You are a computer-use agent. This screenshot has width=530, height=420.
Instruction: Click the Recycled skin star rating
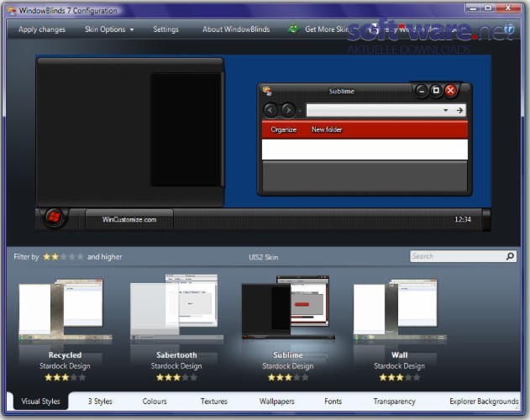(x=65, y=377)
